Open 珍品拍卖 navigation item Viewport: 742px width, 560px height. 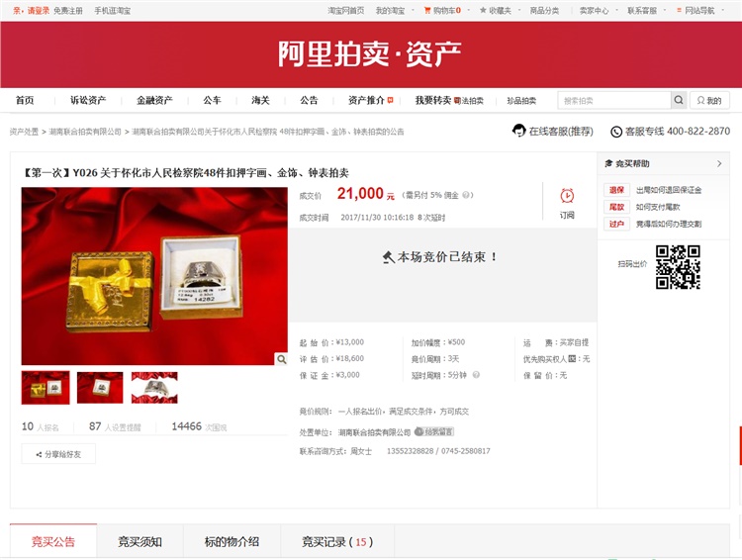521,100
